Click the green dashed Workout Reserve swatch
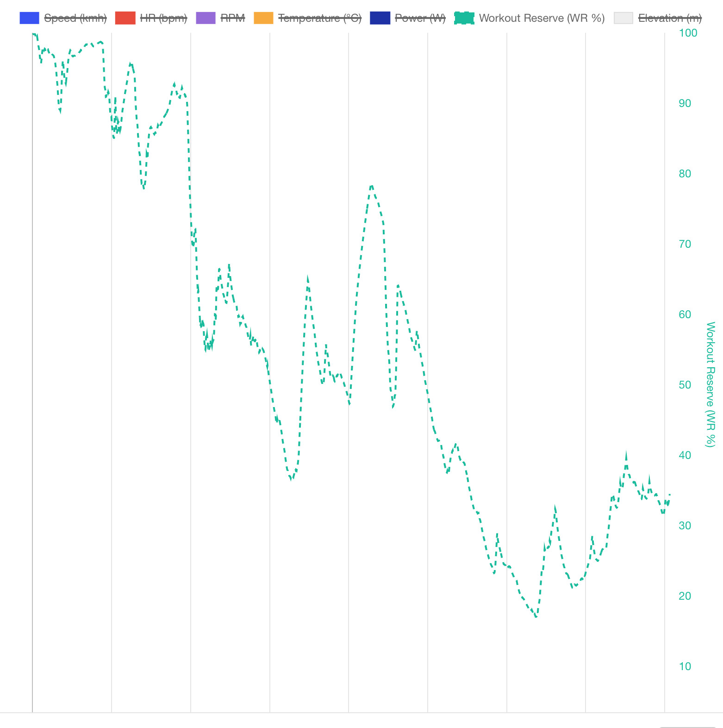 tap(464, 18)
